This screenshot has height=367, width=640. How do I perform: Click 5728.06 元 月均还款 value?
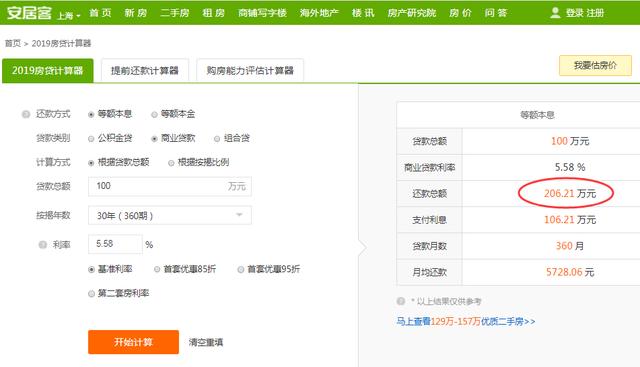(570, 272)
